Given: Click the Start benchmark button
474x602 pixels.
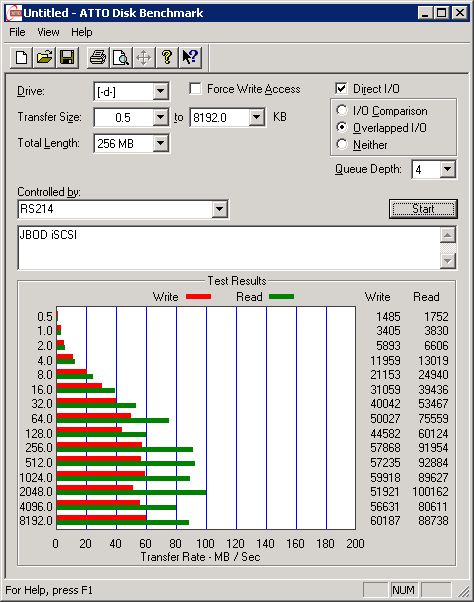Looking at the screenshot, I should click(x=423, y=209).
